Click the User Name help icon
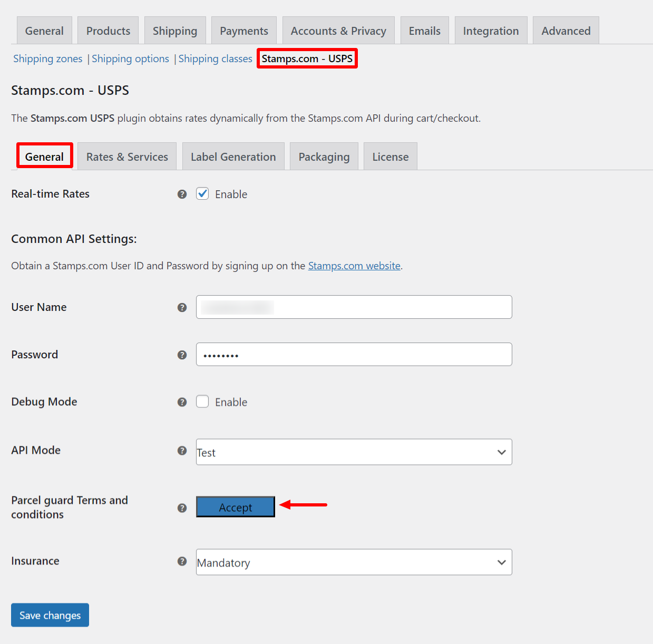The width and height of the screenshot is (653, 644). [x=182, y=307]
